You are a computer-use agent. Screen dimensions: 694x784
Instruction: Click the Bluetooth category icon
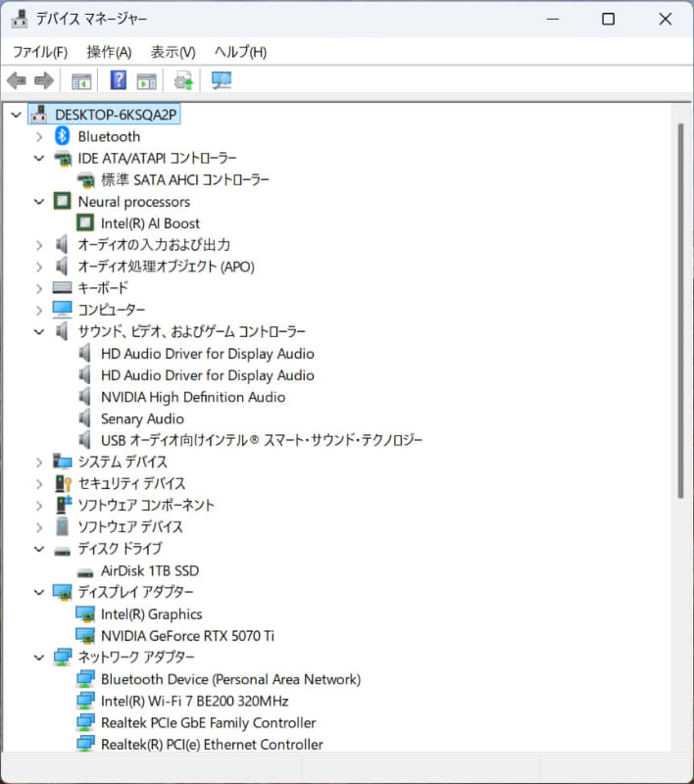click(x=62, y=136)
